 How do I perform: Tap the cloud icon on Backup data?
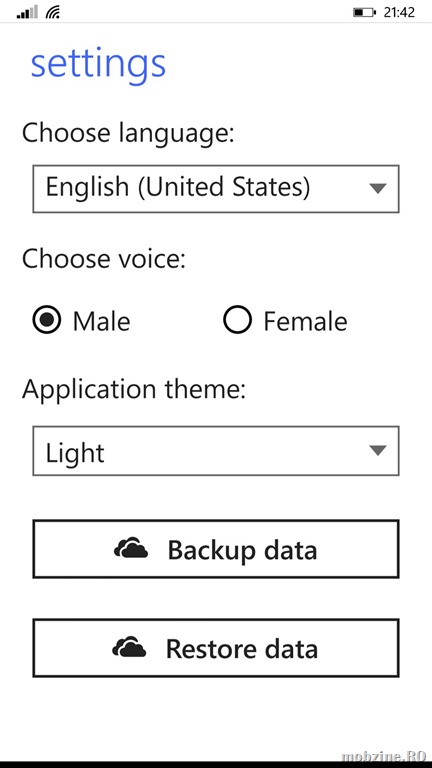pyautogui.click(x=131, y=548)
